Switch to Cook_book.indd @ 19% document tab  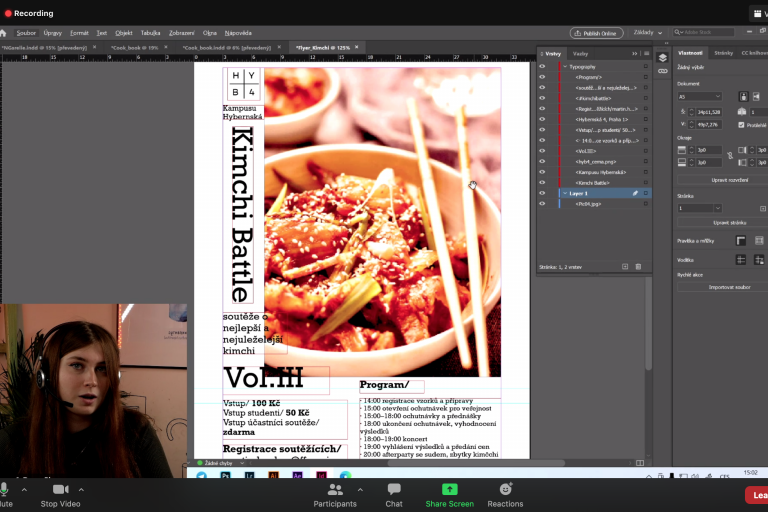tap(127, 47)
